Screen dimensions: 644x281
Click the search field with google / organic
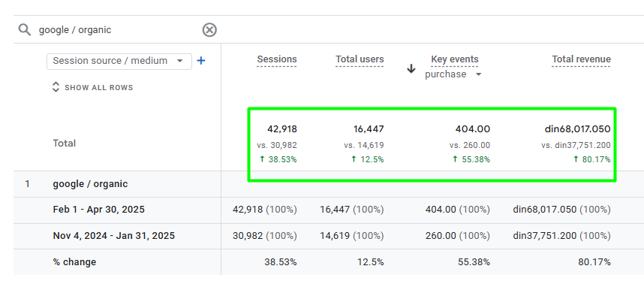(x=117, y=29)
